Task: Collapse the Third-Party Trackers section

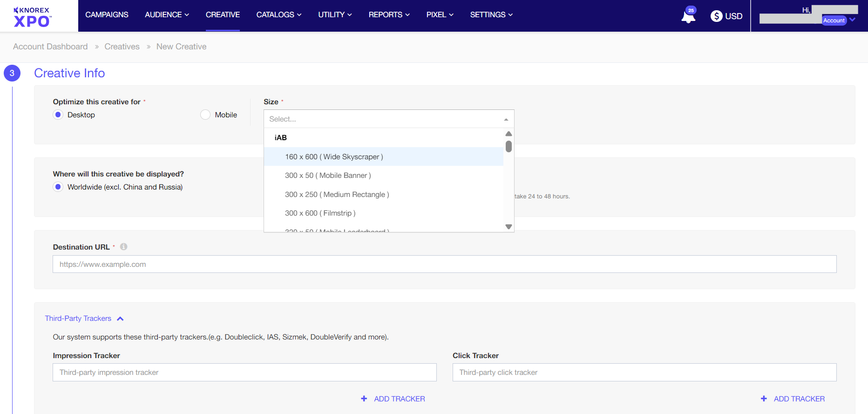Action: 120,319
